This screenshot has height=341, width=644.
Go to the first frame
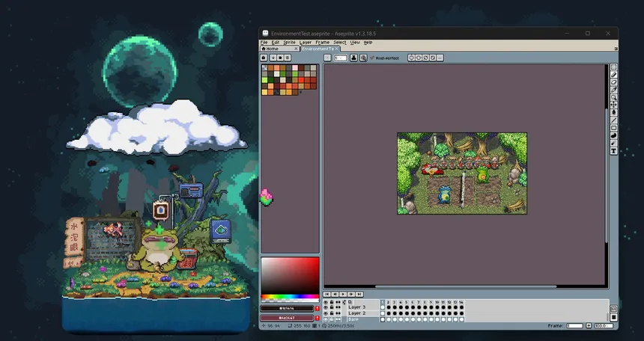[327, 294]
